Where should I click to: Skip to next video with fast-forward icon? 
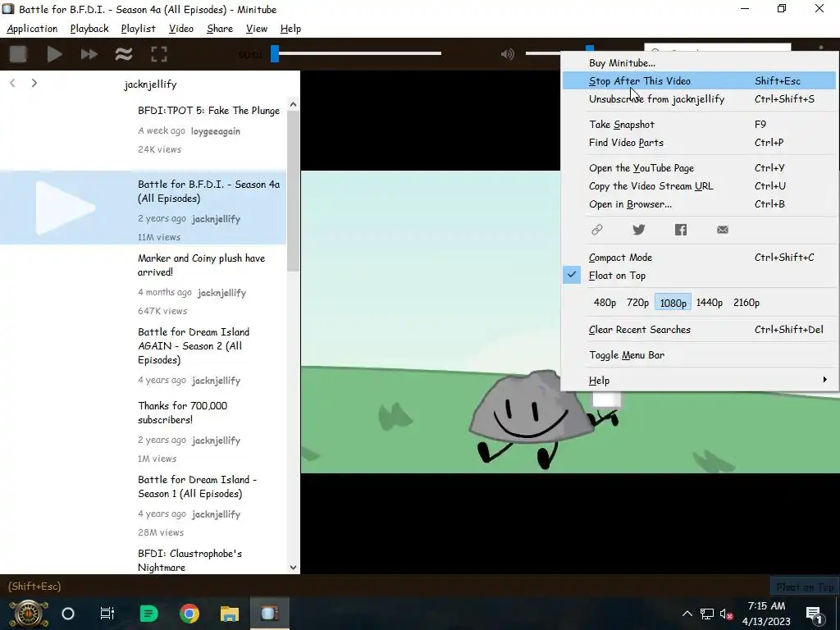tap(89, 54)
